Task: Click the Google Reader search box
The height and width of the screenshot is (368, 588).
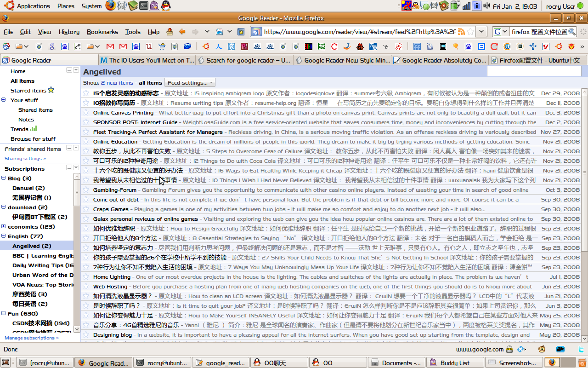Action: [534, 72]
